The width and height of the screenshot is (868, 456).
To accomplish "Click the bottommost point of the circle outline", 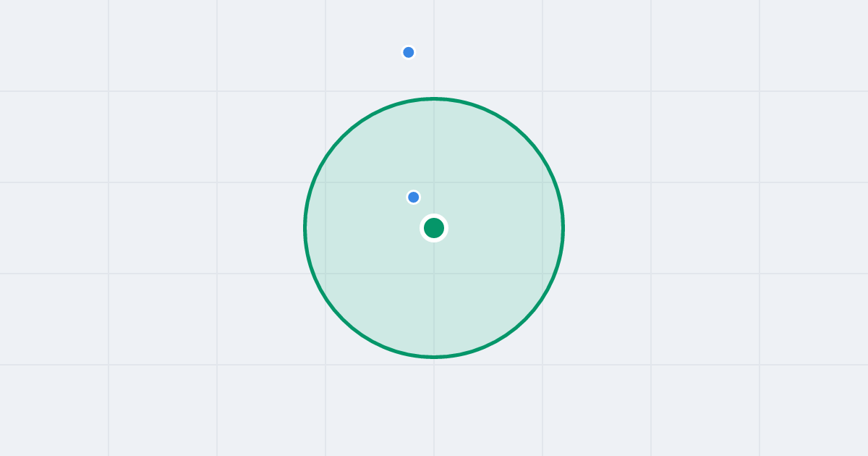I will (434, 357).
